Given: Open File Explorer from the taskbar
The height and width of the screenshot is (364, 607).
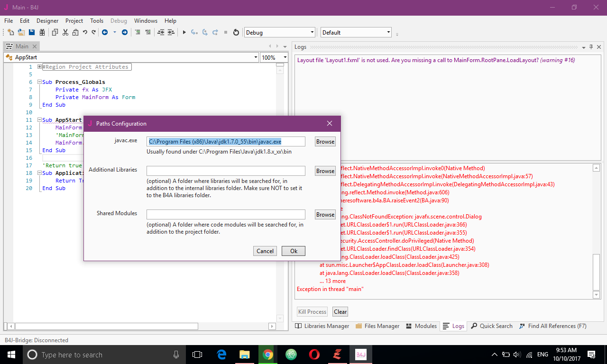Looking at the screenshot, I should pyautogui.click(x=245, y=355).
